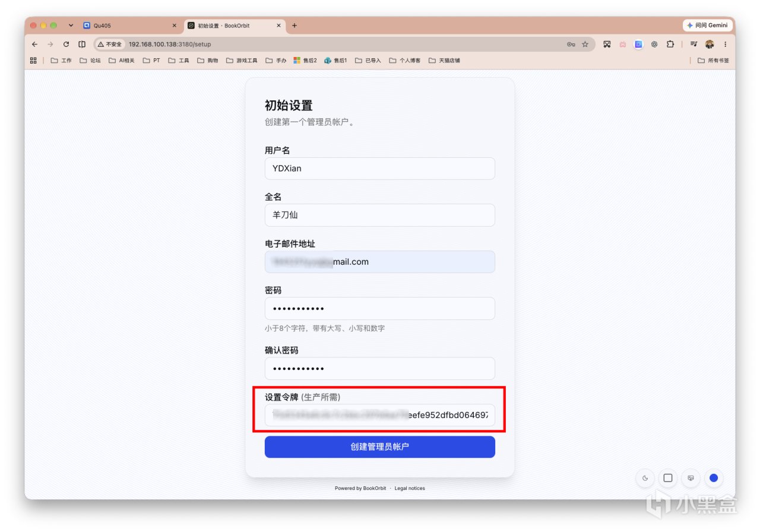
Task: Open the 个人博客 bookmark folder
Action: [404, 60]
